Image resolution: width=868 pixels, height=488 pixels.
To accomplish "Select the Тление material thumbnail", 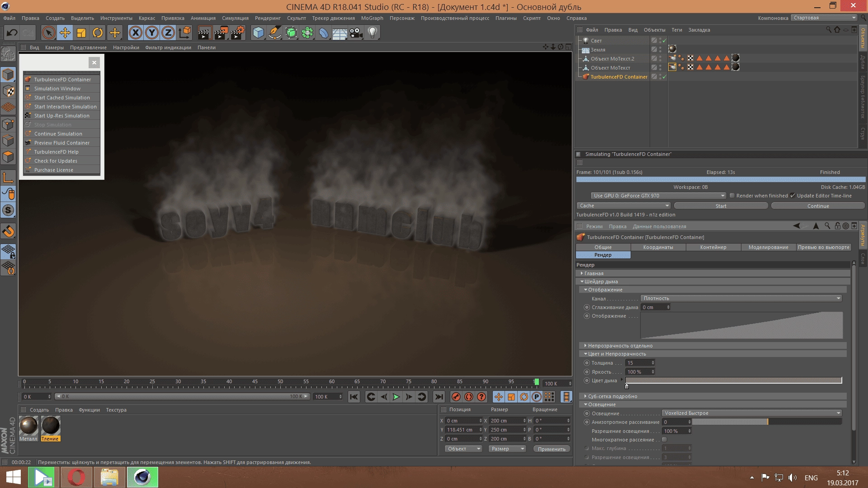I will coord(50,426).
